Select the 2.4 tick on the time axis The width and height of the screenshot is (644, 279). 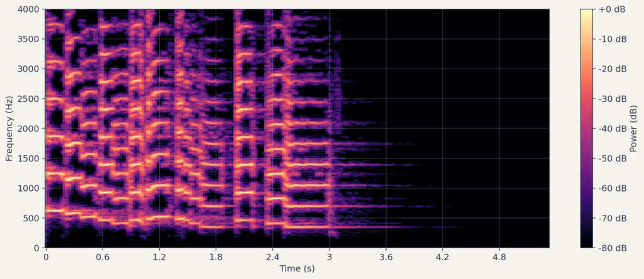272,257
